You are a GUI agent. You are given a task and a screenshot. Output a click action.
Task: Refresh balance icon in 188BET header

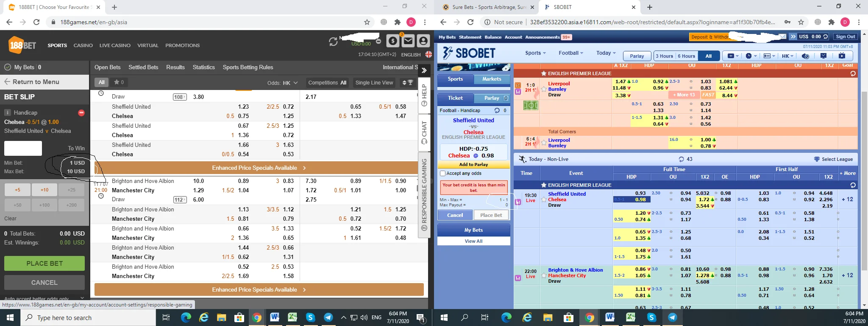(x=333, y=42)
